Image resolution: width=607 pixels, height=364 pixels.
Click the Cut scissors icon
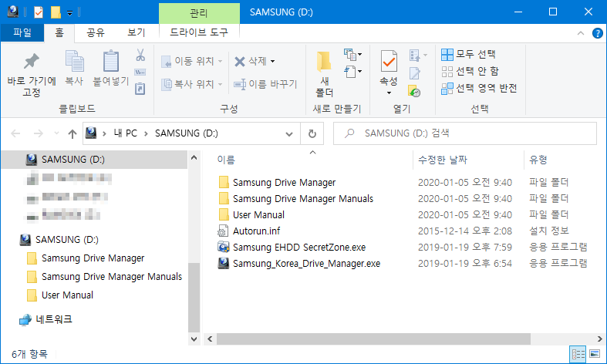[x=140, y=55]
